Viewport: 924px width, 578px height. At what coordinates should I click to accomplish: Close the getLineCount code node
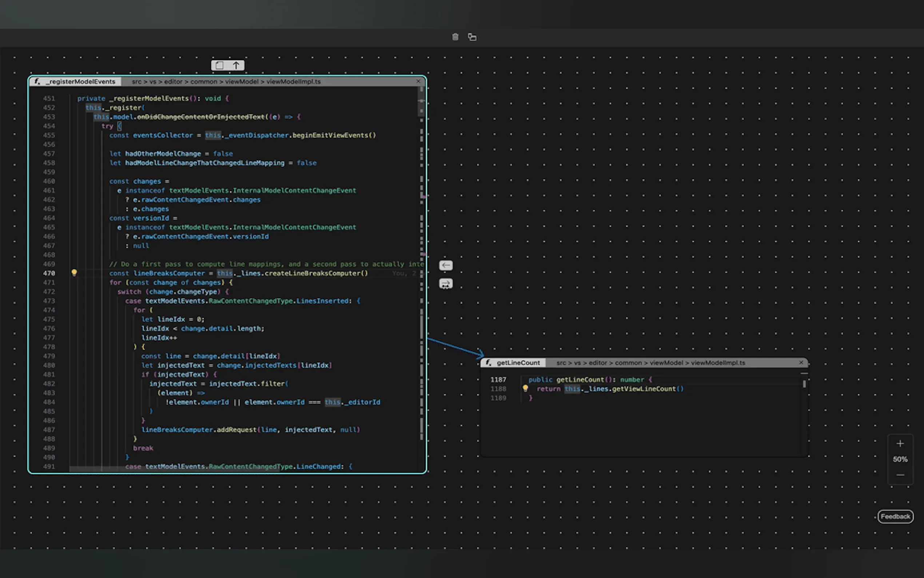tap(801, 363)
